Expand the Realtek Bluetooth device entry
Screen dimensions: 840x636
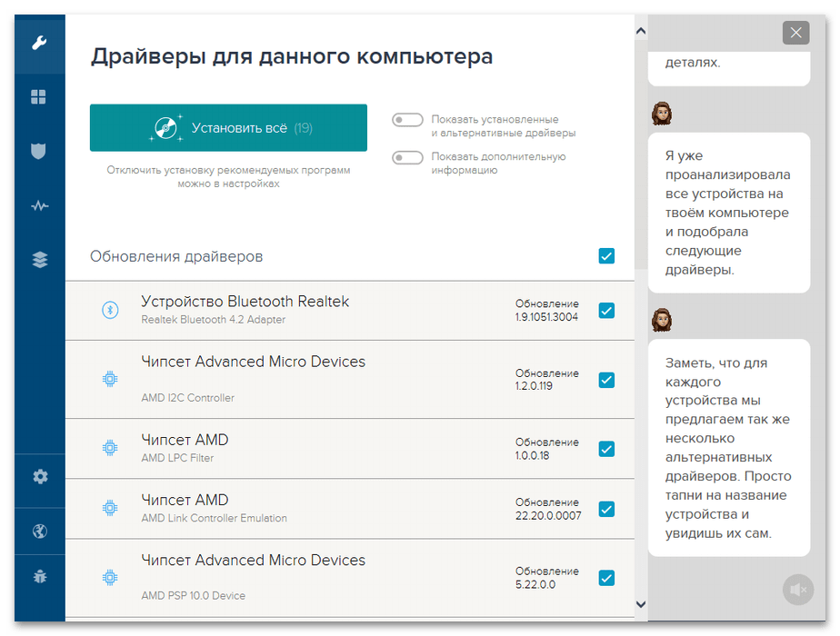click(245, 302)
